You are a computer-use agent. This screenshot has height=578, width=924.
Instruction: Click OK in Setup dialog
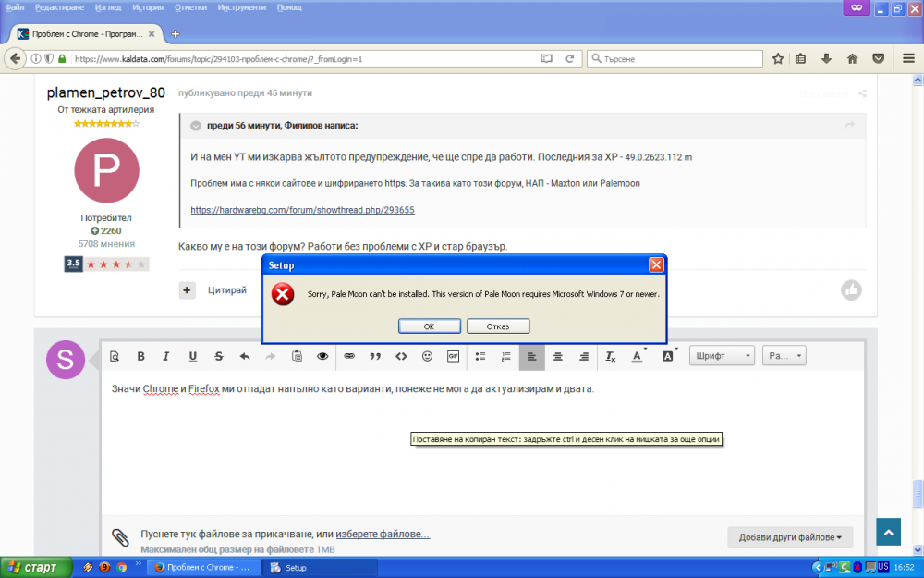[429, 326]
